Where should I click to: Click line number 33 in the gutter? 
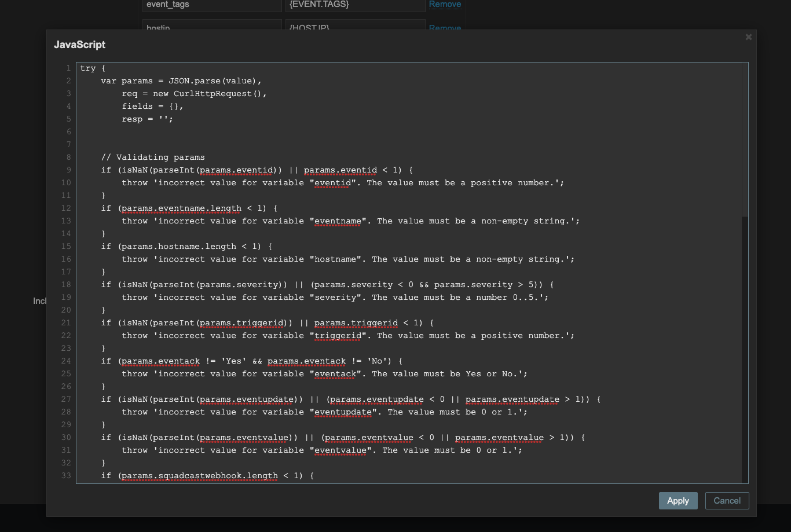coord(66,476)
